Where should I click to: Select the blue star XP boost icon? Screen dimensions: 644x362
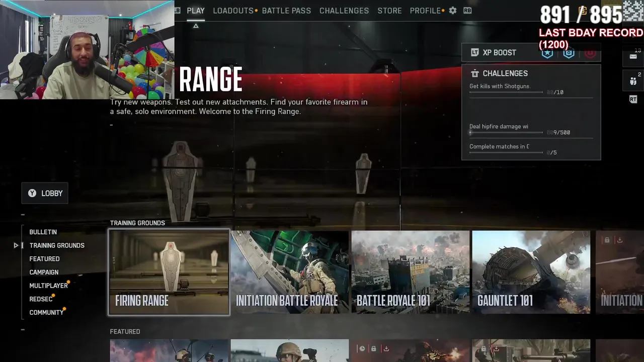point(547,53)
